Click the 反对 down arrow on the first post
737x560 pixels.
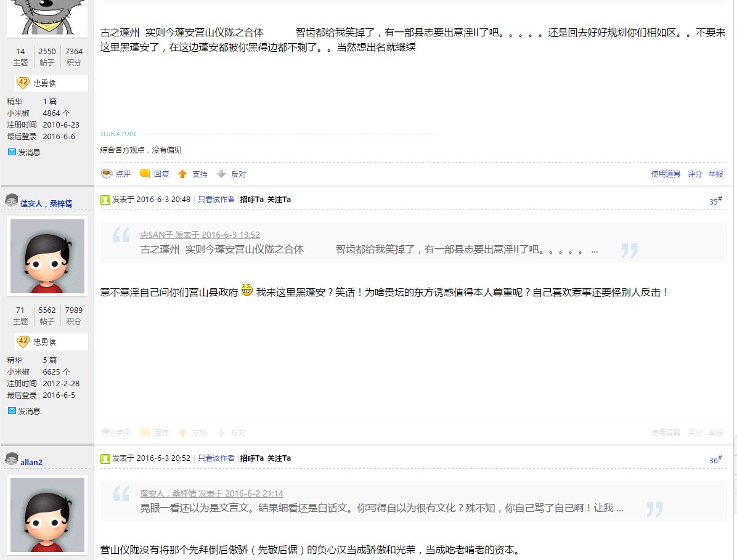(x=221, y=174)
